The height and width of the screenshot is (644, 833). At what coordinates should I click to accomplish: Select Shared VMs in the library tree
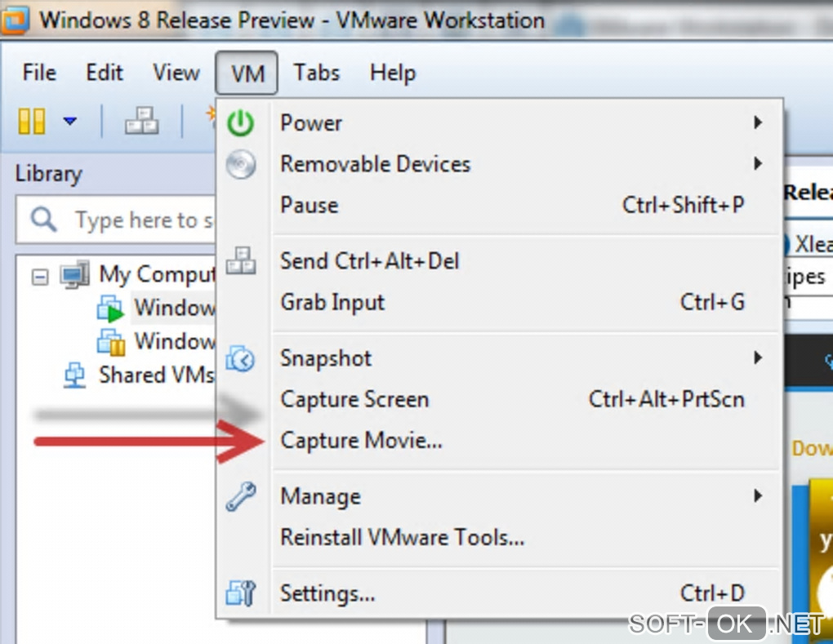(x=155, y=375)
